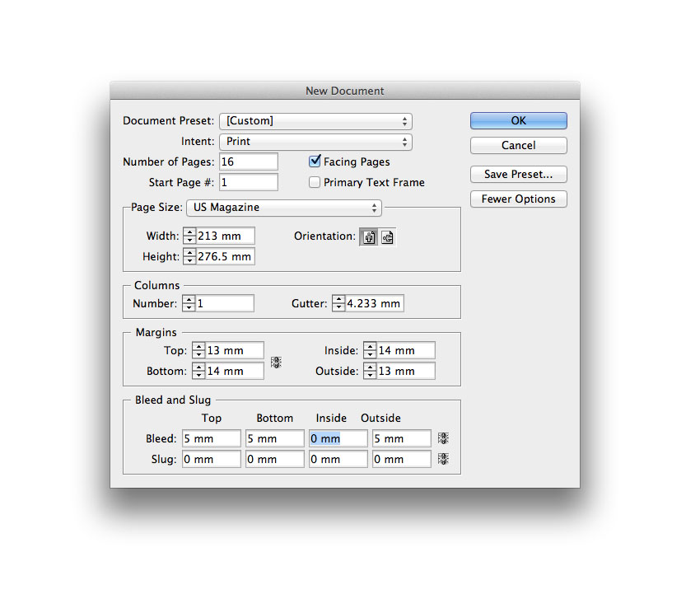Click the Start Page # field
The width and height of the screenshot is (700, 613).
pyautogui.click(x=248, y=182)
